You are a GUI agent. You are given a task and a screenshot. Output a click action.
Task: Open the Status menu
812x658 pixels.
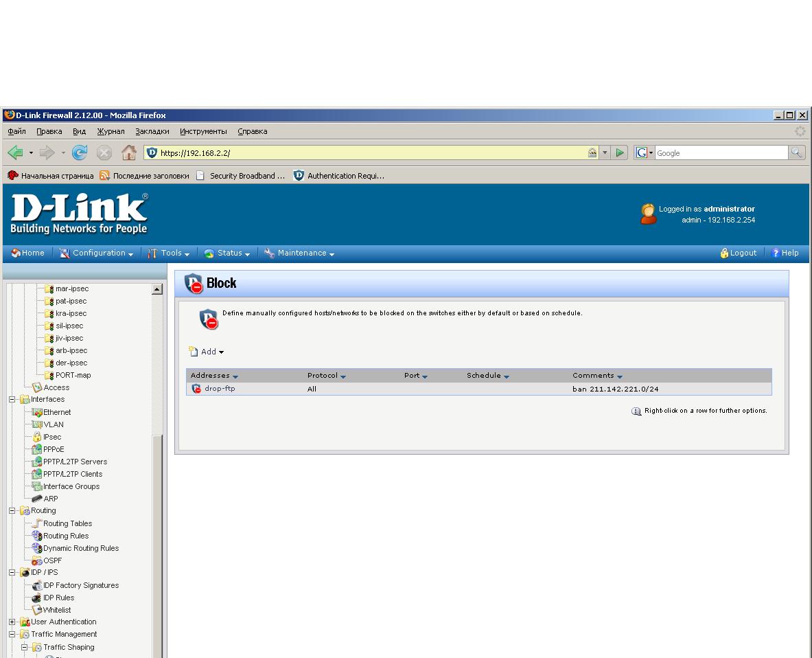227,253
